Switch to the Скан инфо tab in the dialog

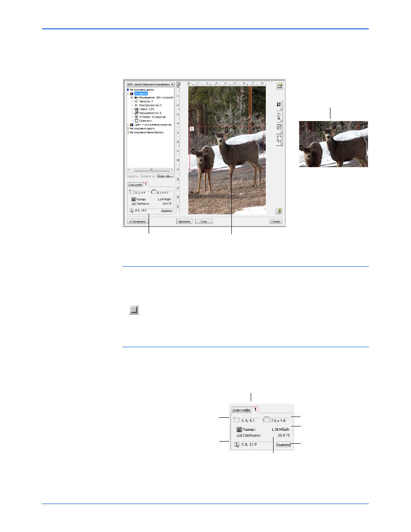135,184
